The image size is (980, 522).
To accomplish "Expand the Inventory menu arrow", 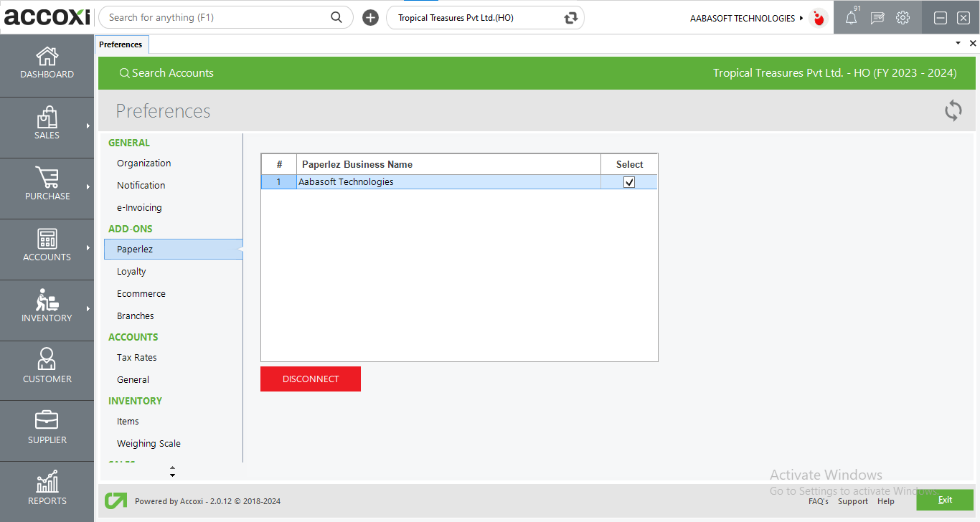I will (x=88, y=309).
